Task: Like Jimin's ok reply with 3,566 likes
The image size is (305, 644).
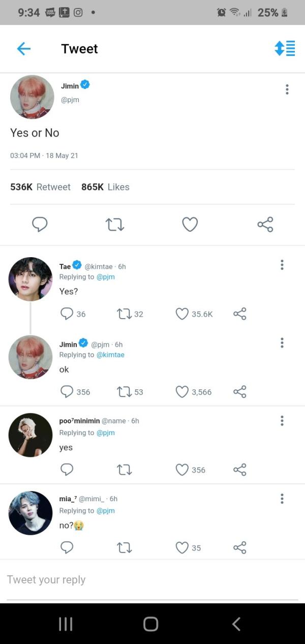Action: point(182,392)
